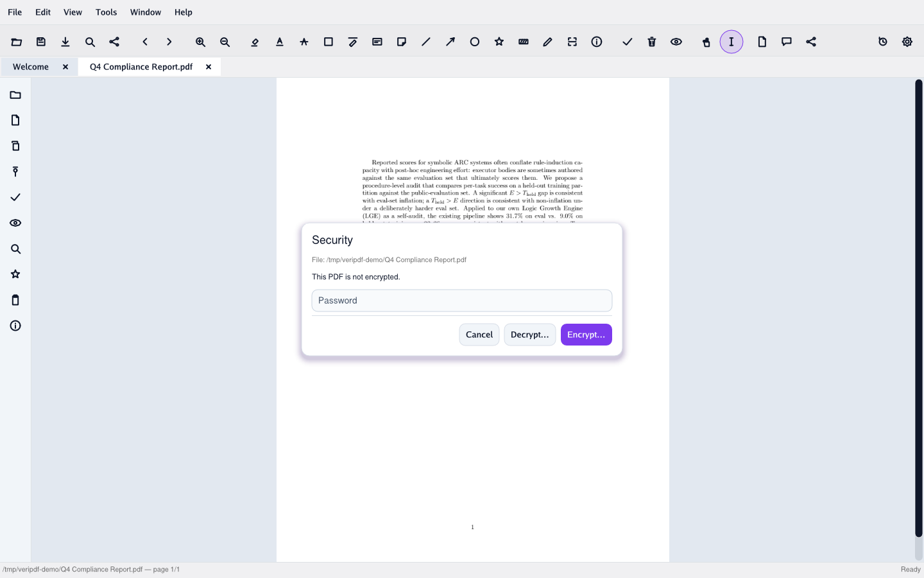This screenshot has height=578, width=924.
Task: Focus the Password input field
Action: (462, 301)
